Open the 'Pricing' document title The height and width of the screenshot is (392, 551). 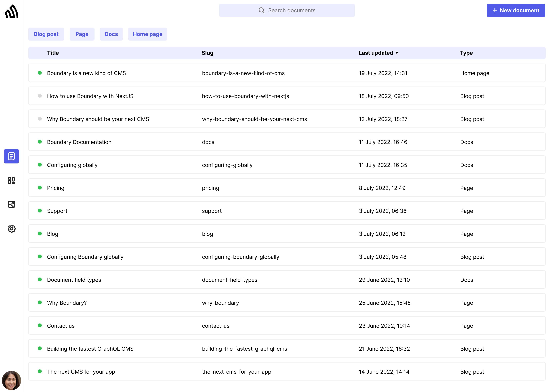click(55, 188)
